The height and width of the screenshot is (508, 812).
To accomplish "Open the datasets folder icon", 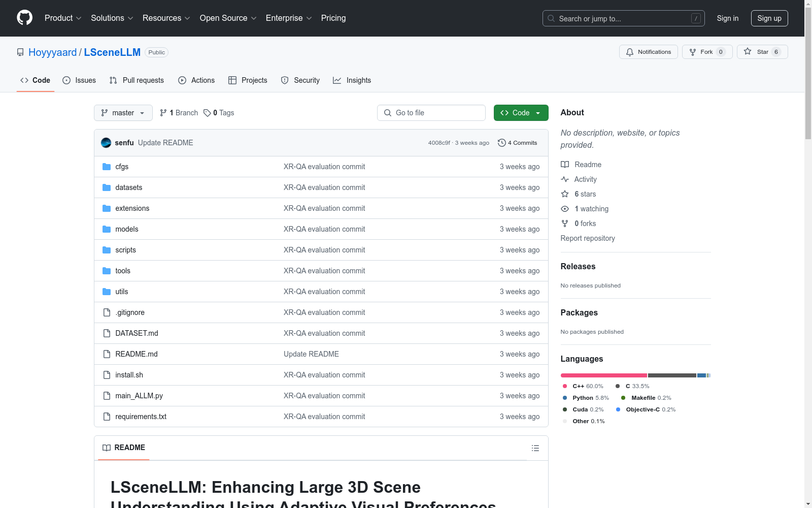I will tap(107, 187).
